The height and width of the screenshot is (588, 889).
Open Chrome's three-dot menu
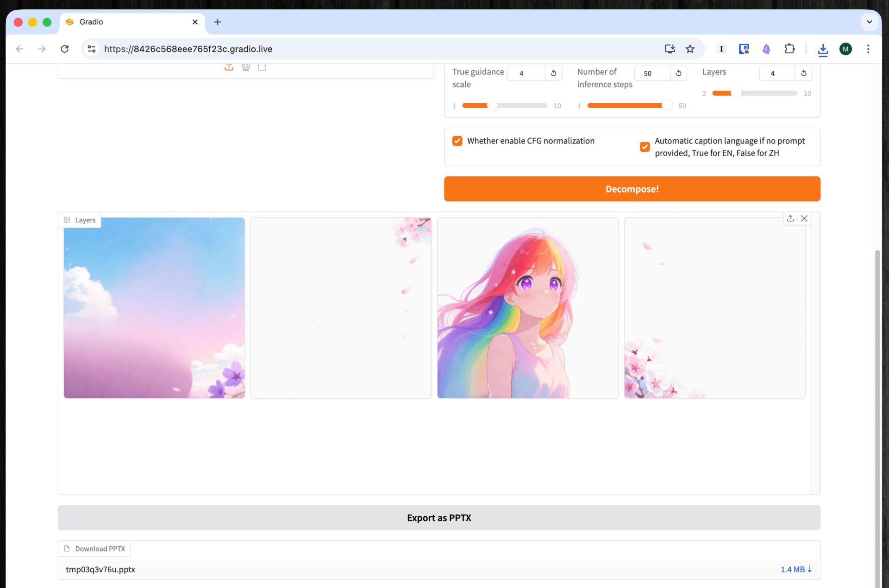(868, 49)
